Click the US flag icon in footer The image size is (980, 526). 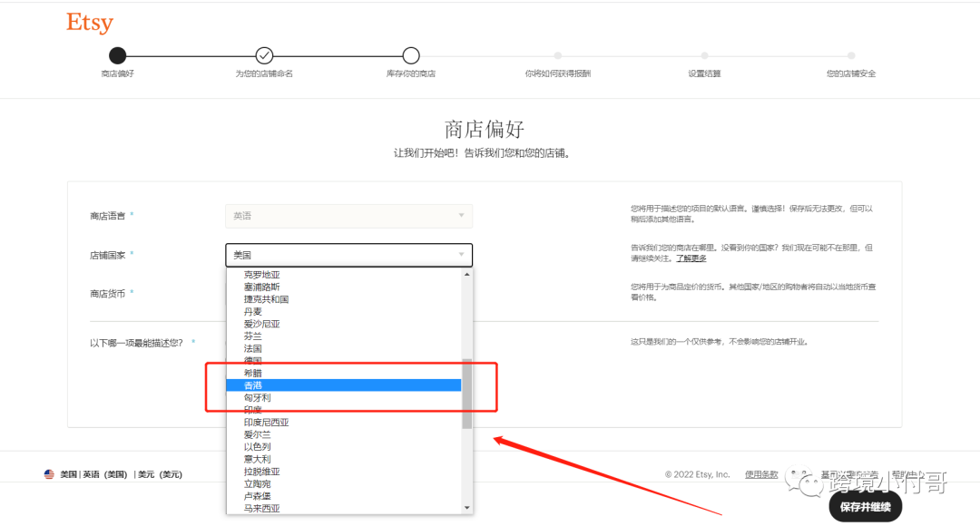tap(49, 474)
